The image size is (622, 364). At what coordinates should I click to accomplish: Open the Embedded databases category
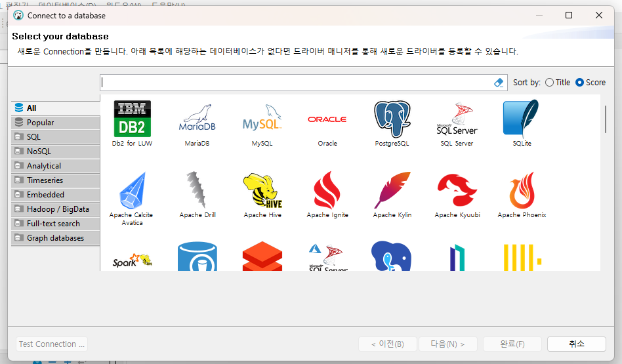click(x=56, y=195)
